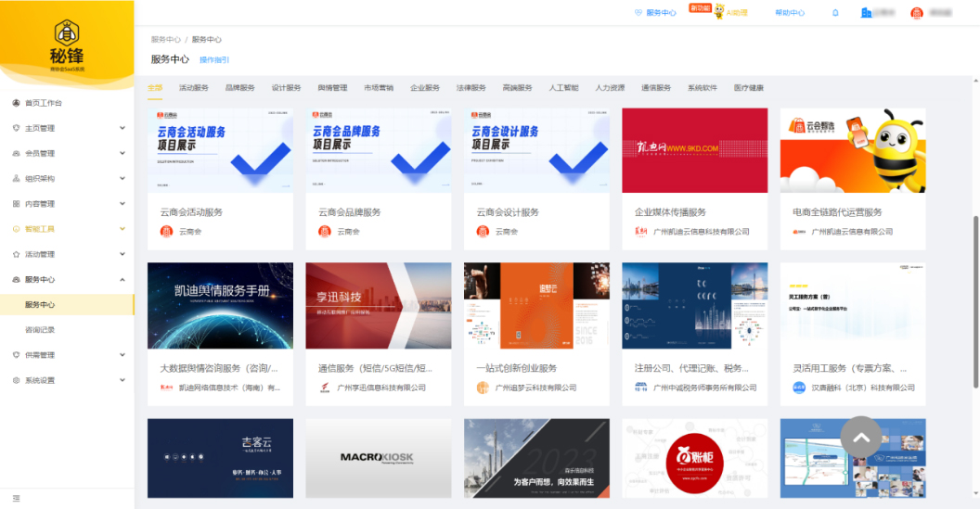The width and height of the screenshot is (980, 509).
Task: Expand the 组织架构 menu chevron
Action: (122, 179)
